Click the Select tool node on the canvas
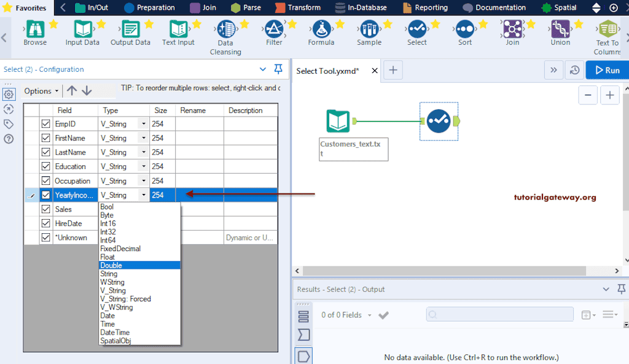 (439, 121)
